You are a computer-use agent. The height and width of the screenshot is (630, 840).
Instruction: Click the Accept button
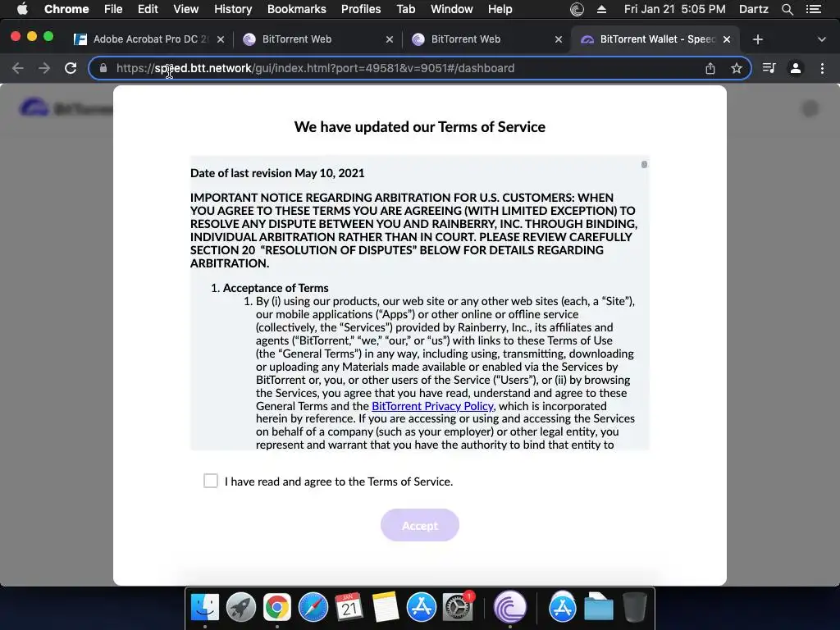click(419, 525)
